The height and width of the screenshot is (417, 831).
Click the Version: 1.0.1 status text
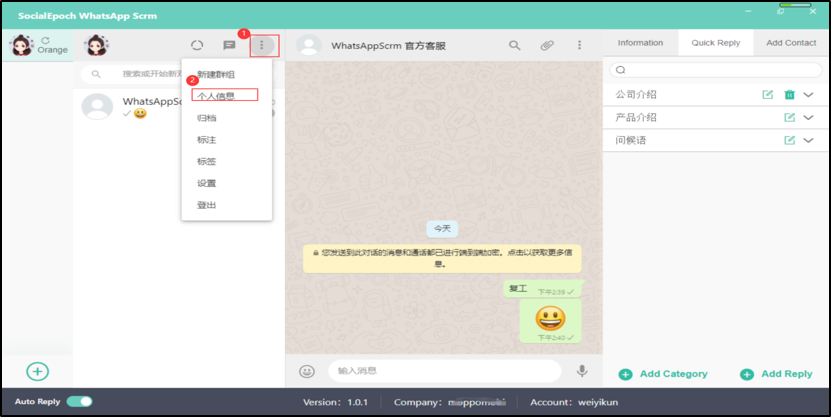tap(335, 402)
